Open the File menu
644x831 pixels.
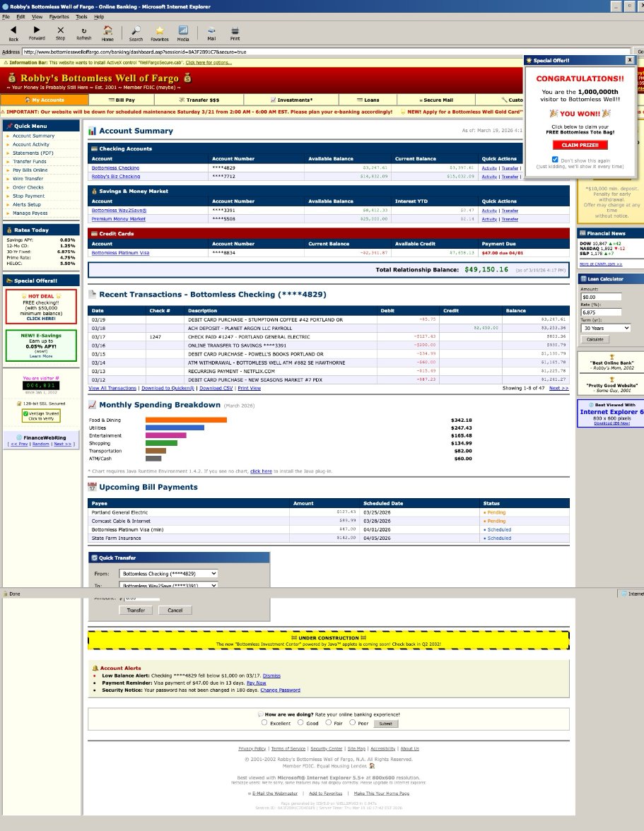click(6, 17)
